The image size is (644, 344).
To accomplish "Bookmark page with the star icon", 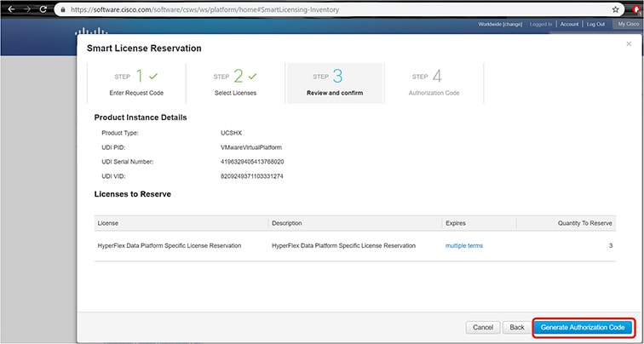I will (x=615, y=9).
